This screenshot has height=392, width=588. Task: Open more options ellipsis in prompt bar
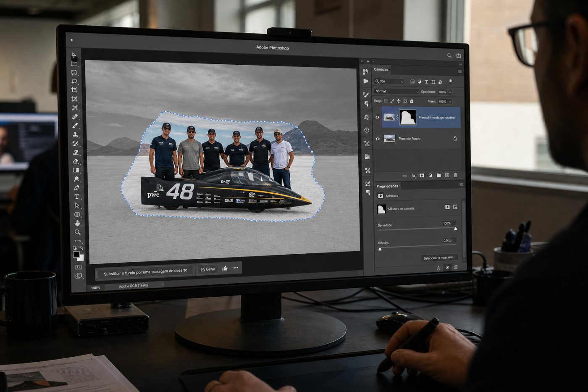(x=236, y=268)
